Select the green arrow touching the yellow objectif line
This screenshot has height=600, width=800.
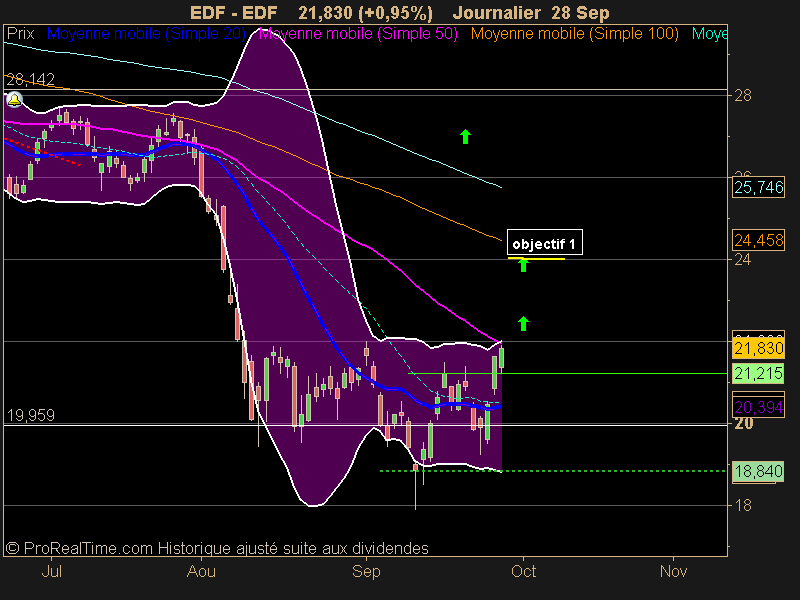tap(523, 265)
